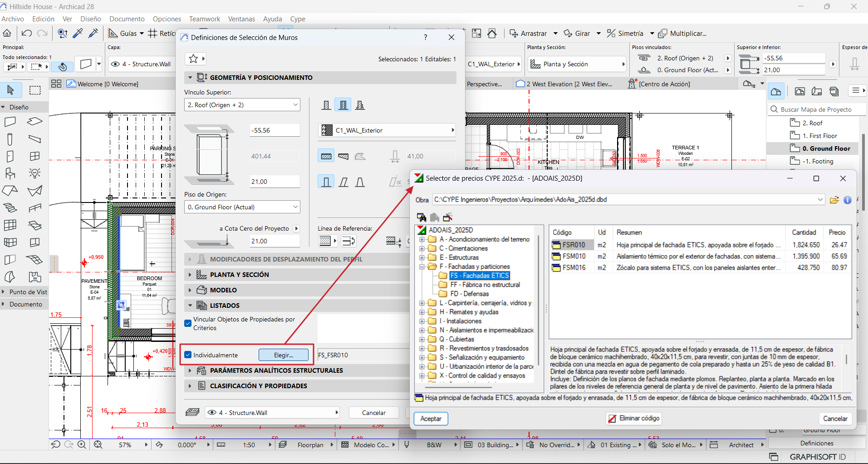Click Aceptar in the CYPE price selector
The height and width of the screenshot is (464, 868).
[x=431, y=418]
